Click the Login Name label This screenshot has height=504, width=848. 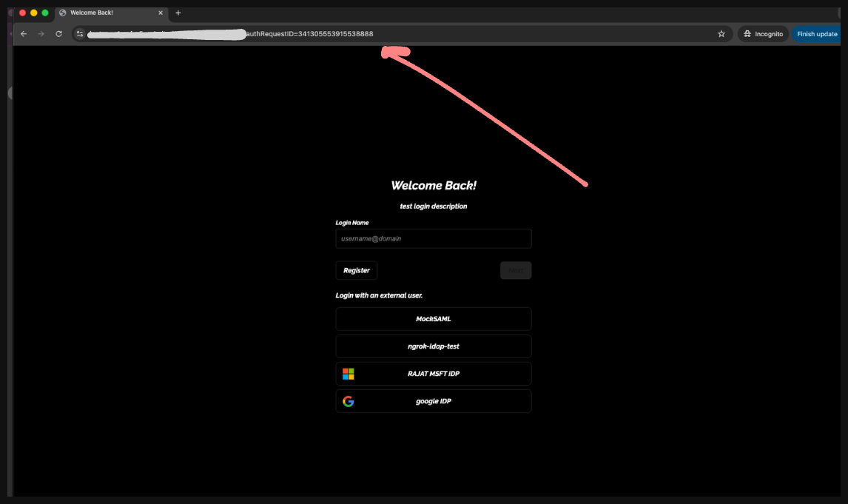point(352,223)
